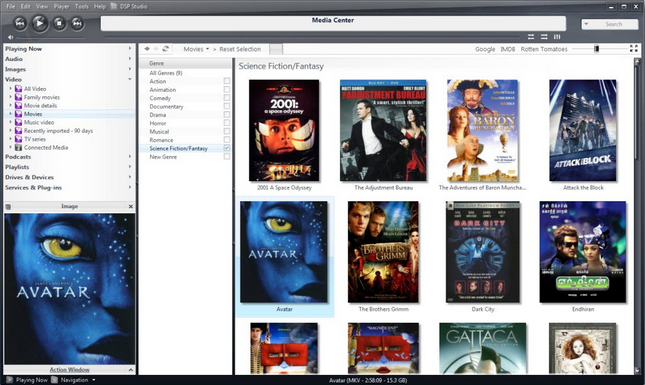Click the Play button in the player controls

tap(39, 23)
